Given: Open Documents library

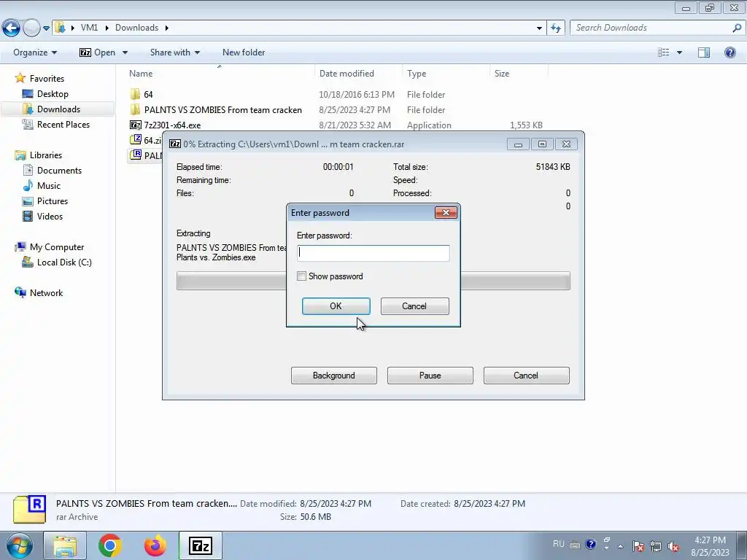Looking at the screenshot, I should (53, 170).
